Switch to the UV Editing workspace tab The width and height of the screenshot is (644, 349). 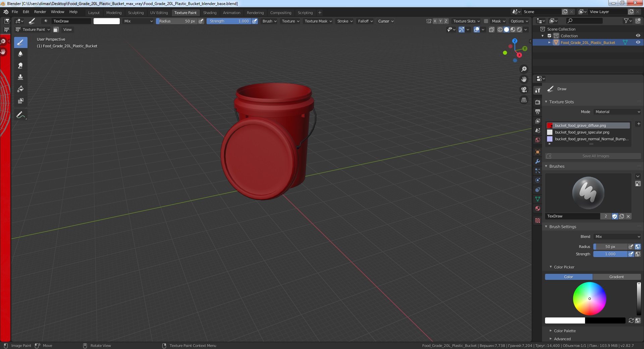(159, 13)
